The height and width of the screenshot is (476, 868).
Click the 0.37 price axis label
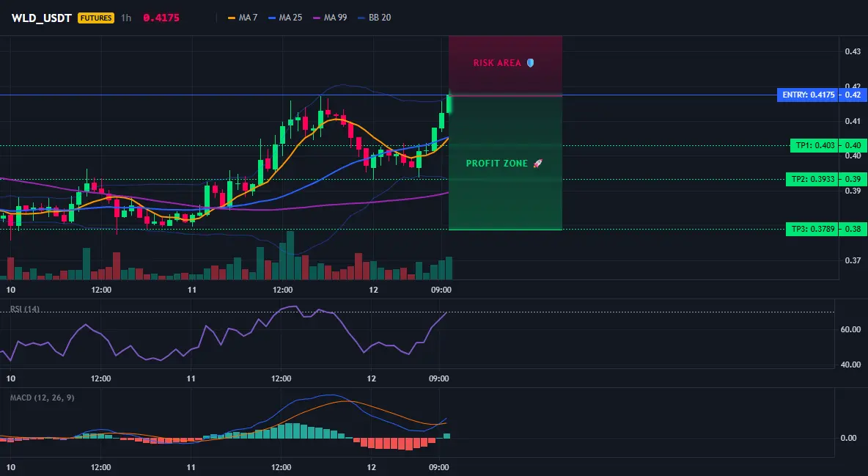click(853, 260)
